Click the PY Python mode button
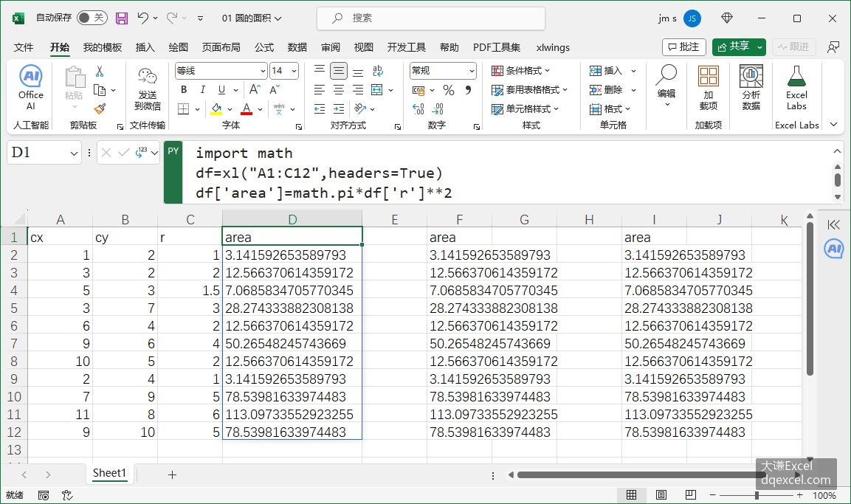Screen dimensions: 851x504 pos(173,173)
